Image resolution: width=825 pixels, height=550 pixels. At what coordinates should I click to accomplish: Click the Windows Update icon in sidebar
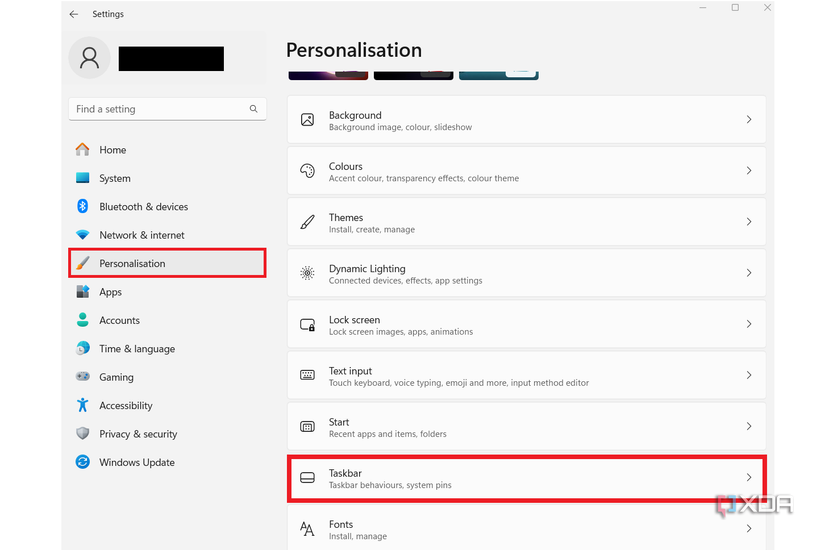coord(83,462)
